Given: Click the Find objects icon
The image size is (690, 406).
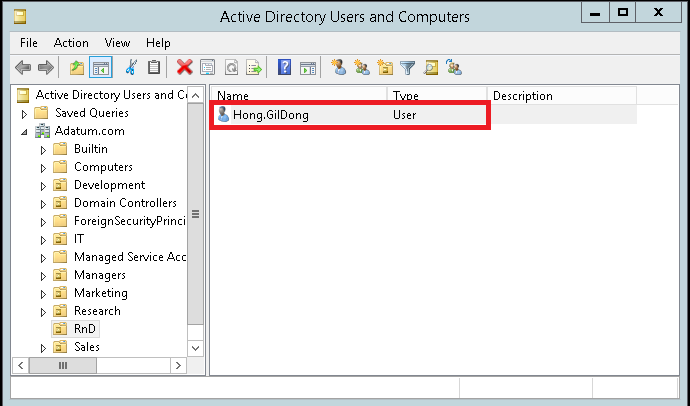Looking at the screenshot, I should pos(431,68).
